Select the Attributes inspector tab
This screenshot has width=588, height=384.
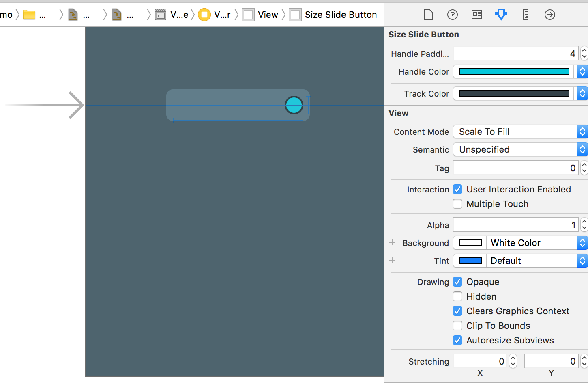point(501,15)
